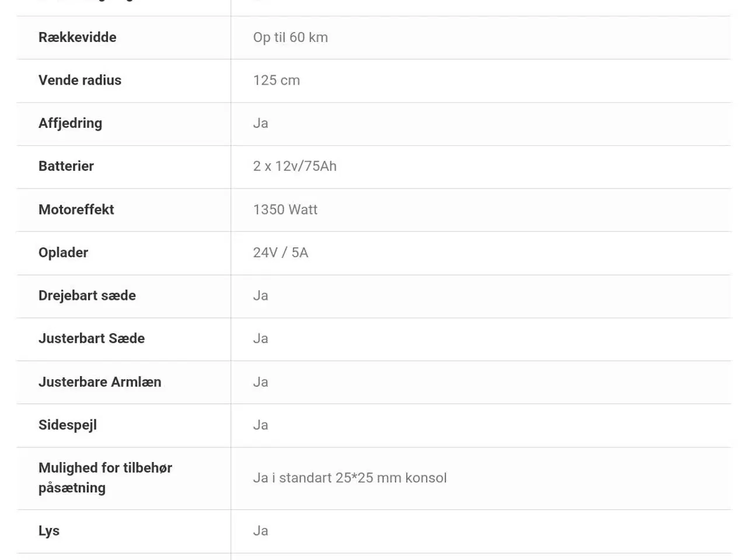Select the '125 cm' value text

[276, 80]
